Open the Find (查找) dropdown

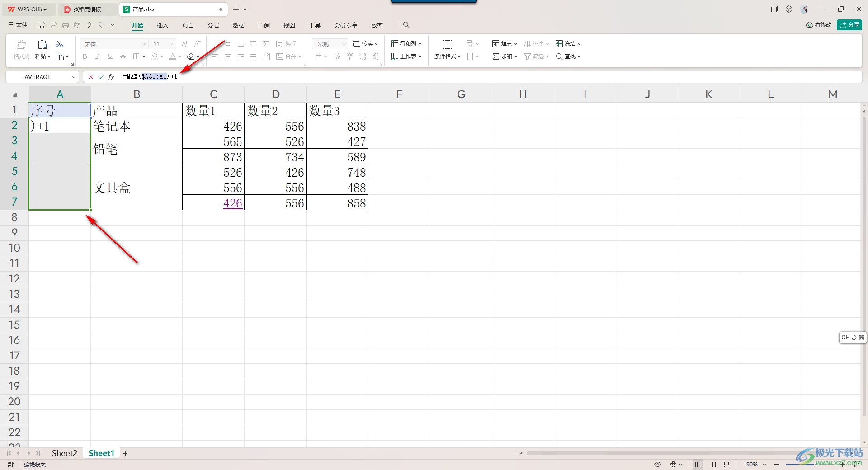coord(568,56)
